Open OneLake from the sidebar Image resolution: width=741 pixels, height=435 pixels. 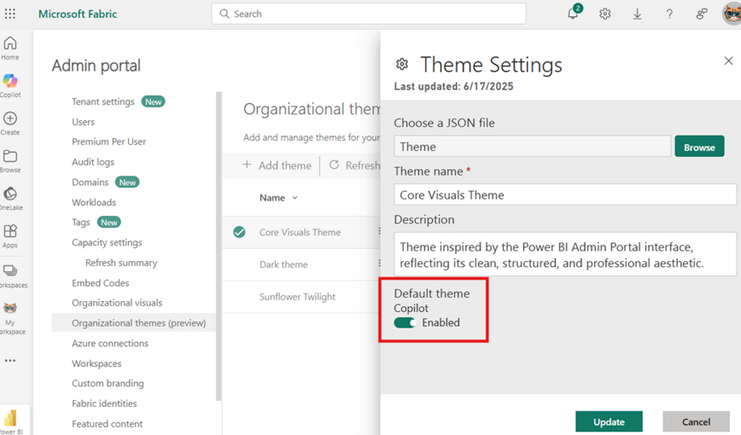point(10,199)
